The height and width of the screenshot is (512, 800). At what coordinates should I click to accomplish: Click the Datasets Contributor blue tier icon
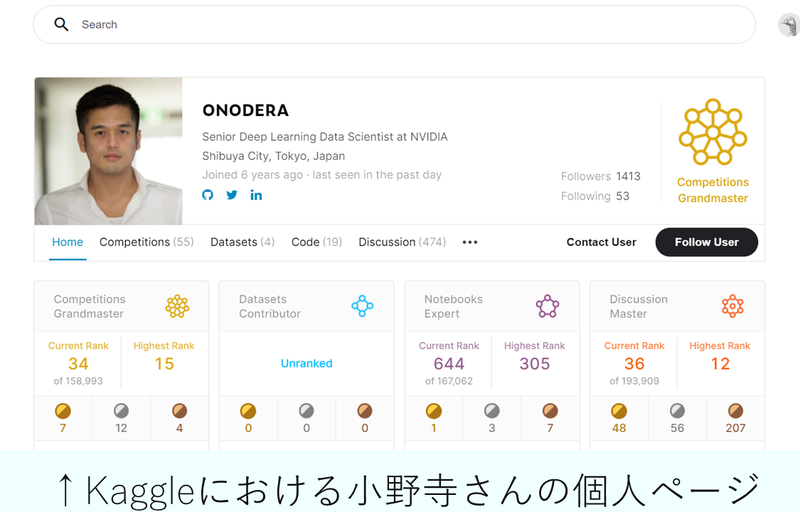362,306
